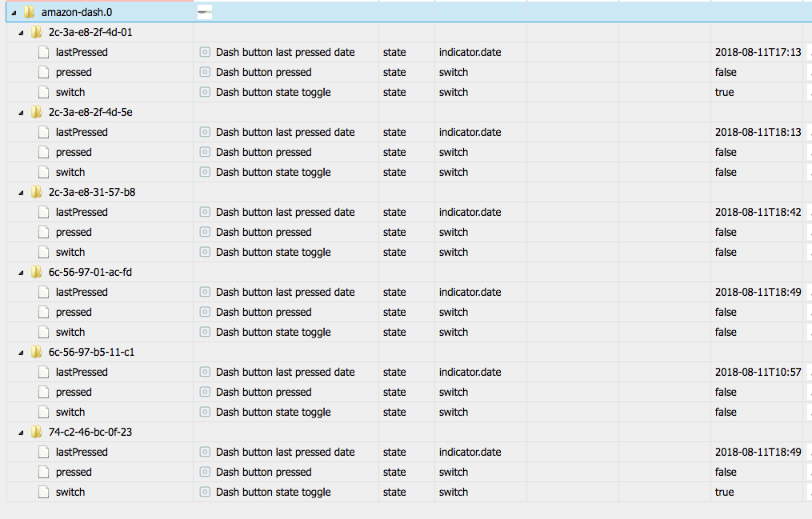
Task: Click the 'false' value of switch in 2c-3a-e8-2f-4d-5e
Action: [x=726, y=172]
